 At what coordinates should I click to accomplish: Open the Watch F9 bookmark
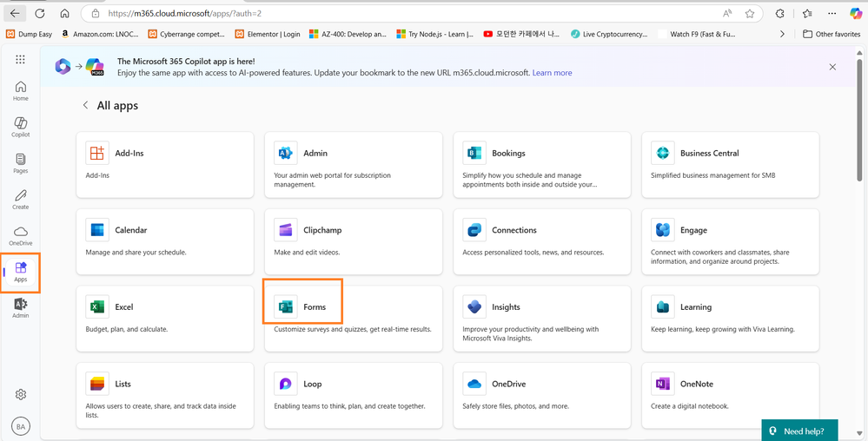[696, 34]
